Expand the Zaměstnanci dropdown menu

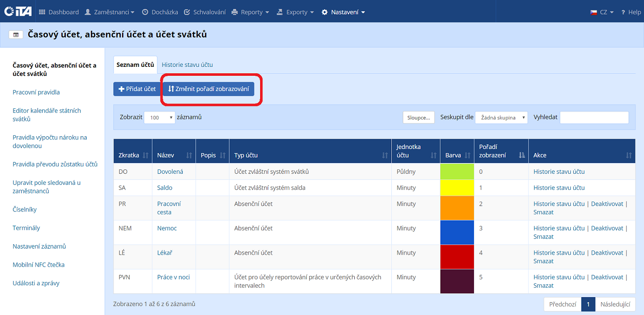pos(110,12)
